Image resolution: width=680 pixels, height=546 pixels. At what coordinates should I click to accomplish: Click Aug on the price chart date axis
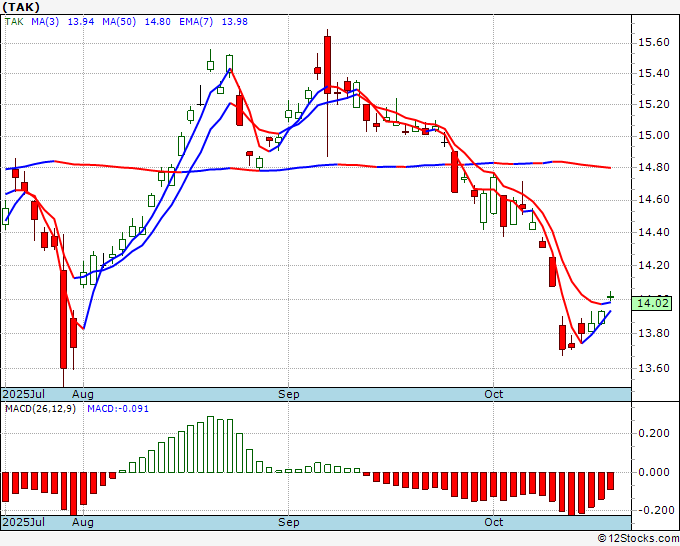[x=82, y=394]
